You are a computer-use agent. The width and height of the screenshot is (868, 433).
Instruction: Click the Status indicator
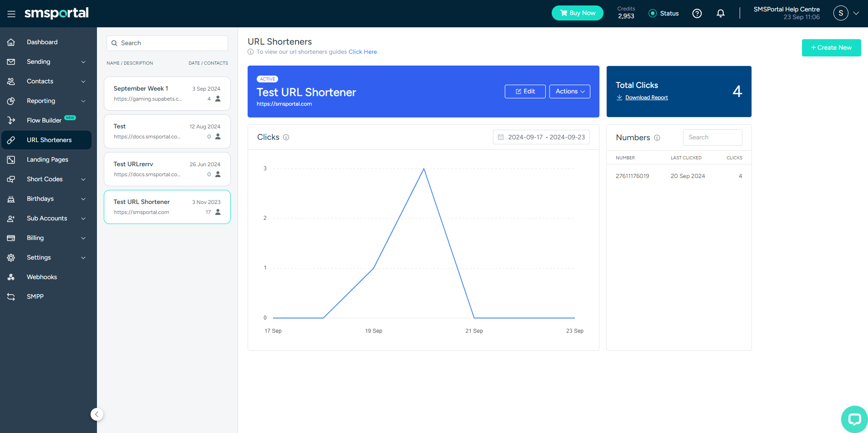(664, 14)
